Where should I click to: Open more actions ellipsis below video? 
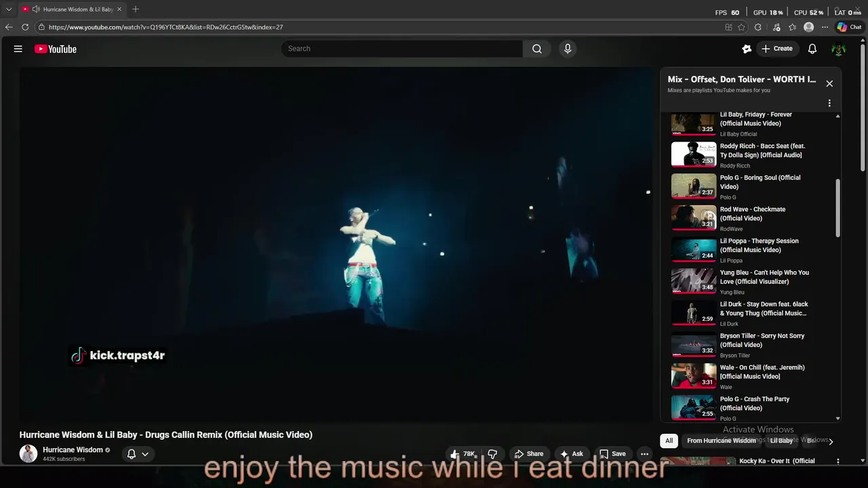[x=645, y=454]
